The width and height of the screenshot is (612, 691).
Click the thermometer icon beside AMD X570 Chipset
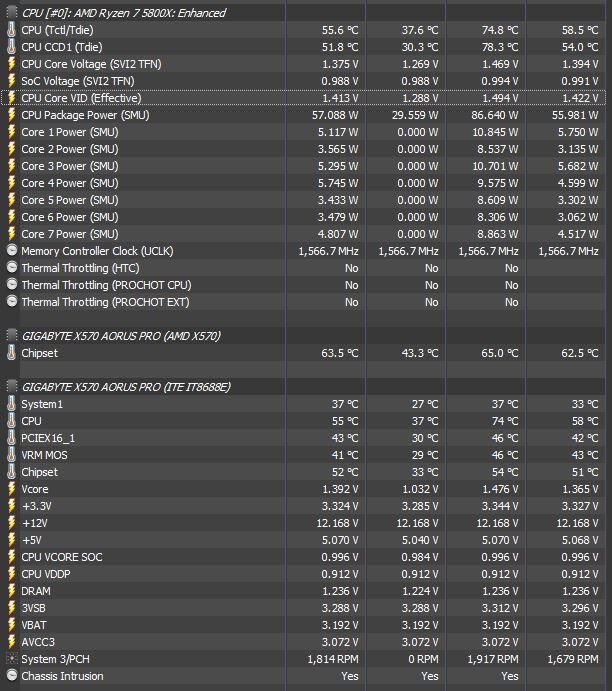click(11, 353)
